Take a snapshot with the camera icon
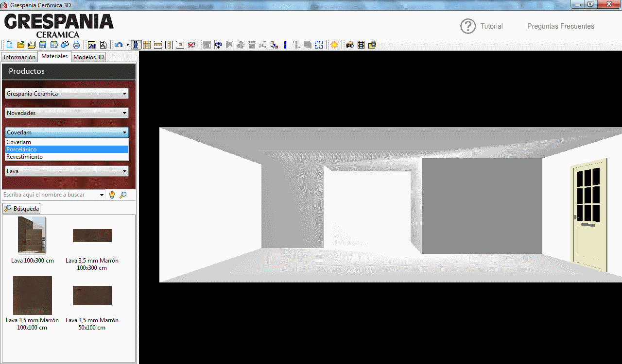This screenshot has height=364, width=622. [x=349, y=45]
